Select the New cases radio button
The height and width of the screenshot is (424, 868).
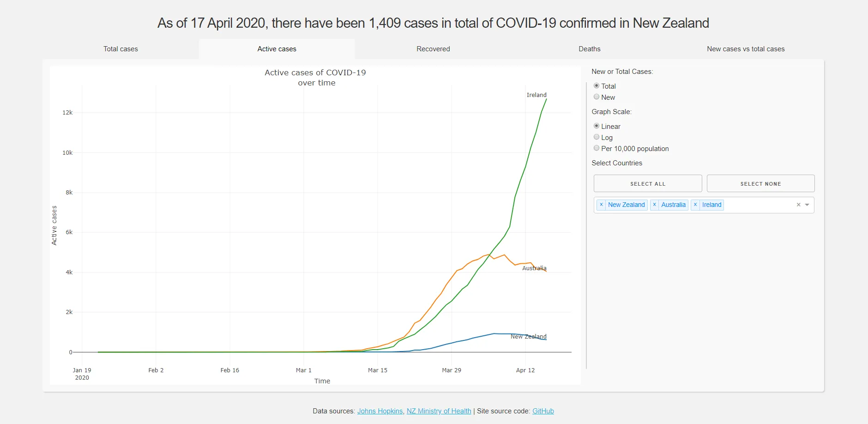(597, 97)
